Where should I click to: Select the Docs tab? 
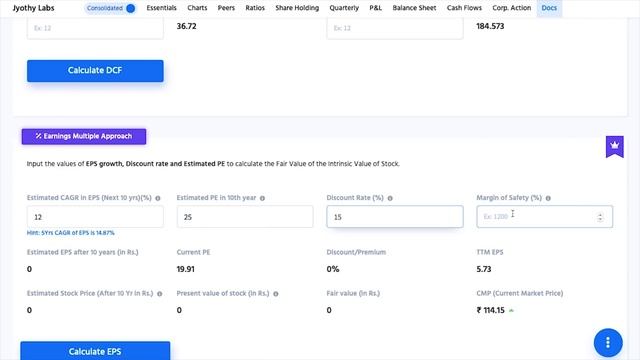pos(549,8)
